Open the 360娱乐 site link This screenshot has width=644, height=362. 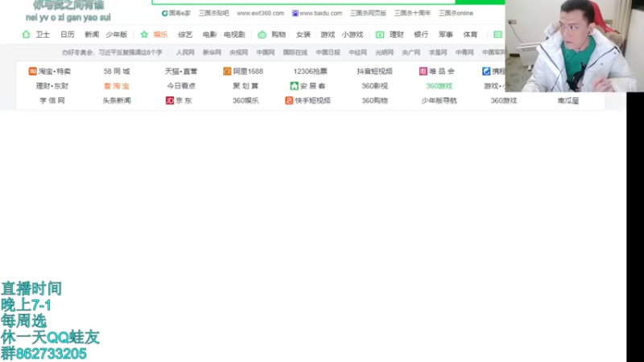246,101
